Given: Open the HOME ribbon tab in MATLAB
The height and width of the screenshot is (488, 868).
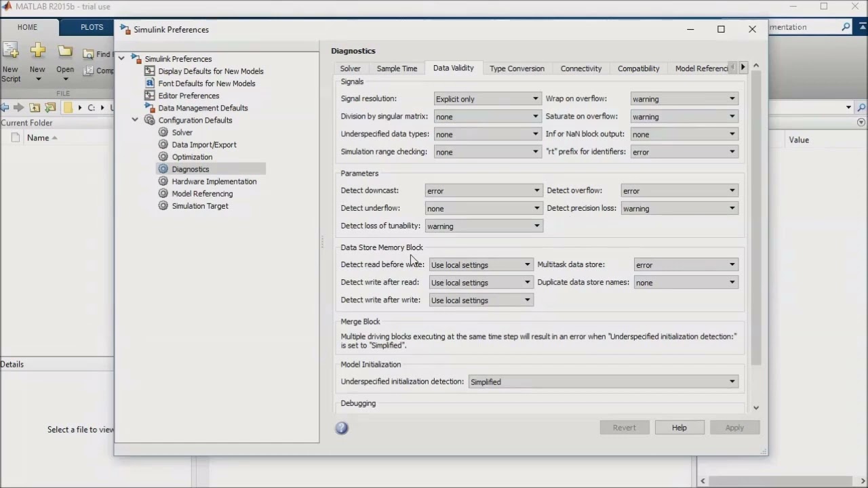Looking at the screenshot, I should point(27,27).
